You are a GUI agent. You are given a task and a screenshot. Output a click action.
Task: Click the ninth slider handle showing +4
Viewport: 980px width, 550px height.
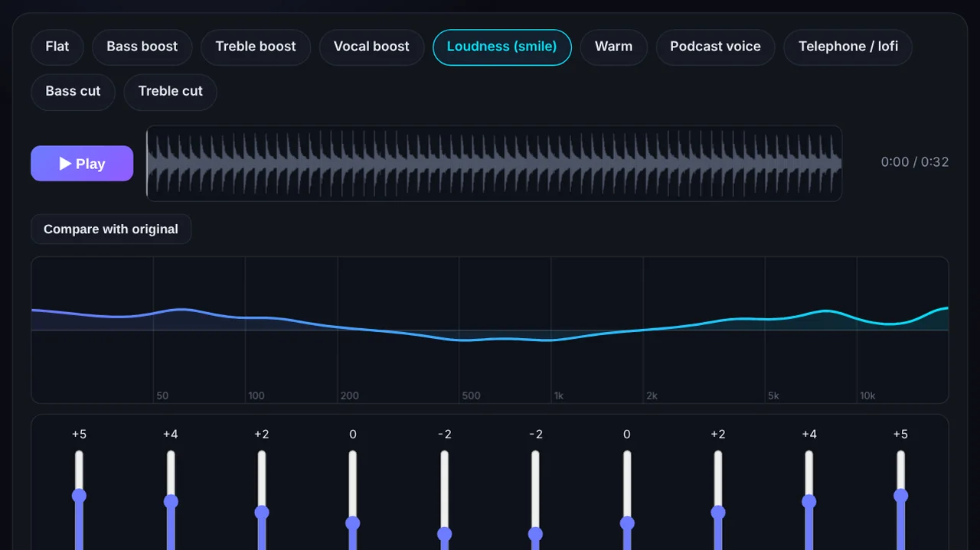click(809, 501)
